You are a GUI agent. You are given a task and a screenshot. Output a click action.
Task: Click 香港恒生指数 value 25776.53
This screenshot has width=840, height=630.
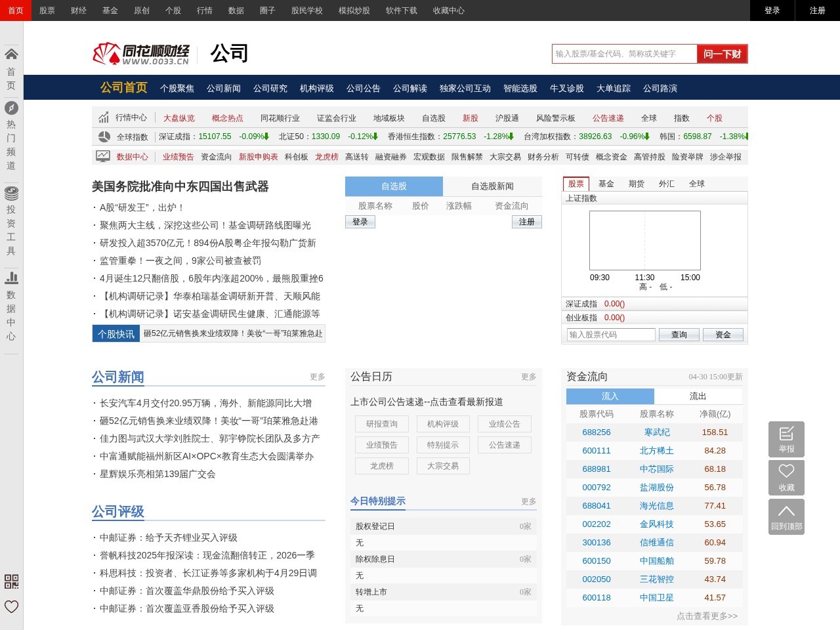coord(459,136)
